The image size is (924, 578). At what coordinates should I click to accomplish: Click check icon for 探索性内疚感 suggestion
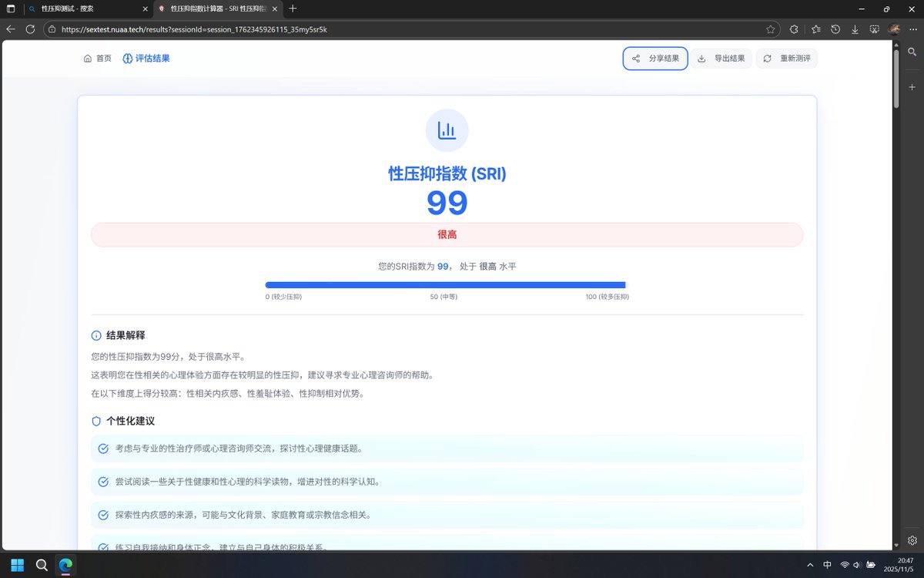(x=103, y=515)
